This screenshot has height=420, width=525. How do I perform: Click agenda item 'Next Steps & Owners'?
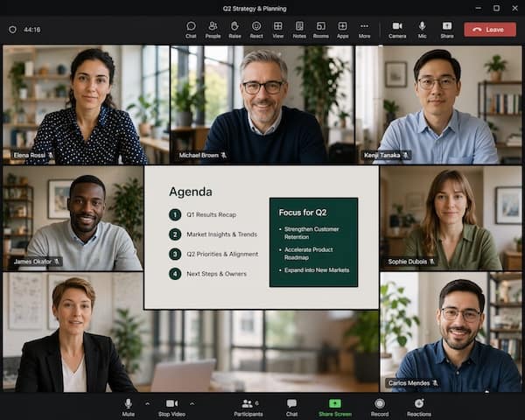[216, 274]
